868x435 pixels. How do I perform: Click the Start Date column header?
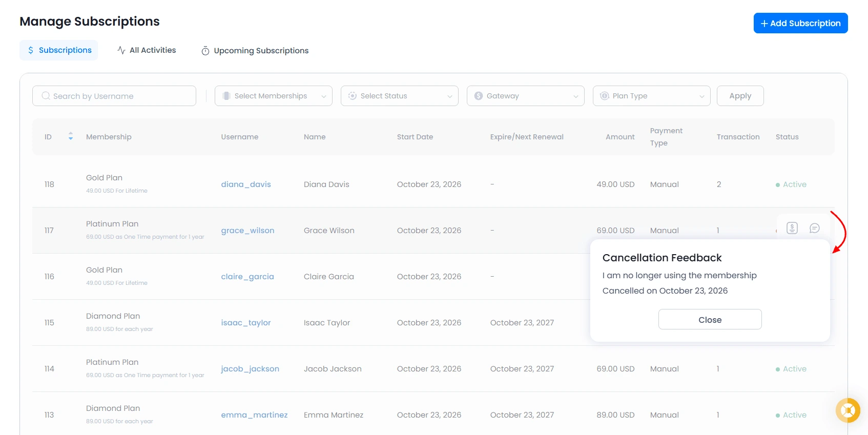pyautogui.click(x=415, y=137)
